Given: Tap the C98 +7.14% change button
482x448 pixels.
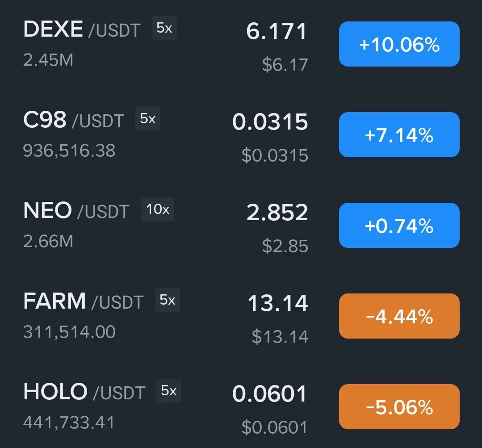Looking at the screenshot, I should (x=399, y=135).
